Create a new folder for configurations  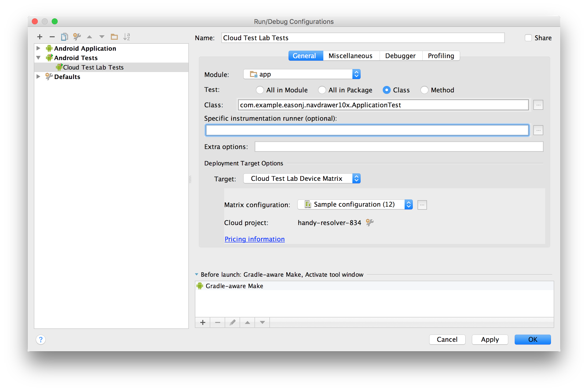tap(114, 37)
